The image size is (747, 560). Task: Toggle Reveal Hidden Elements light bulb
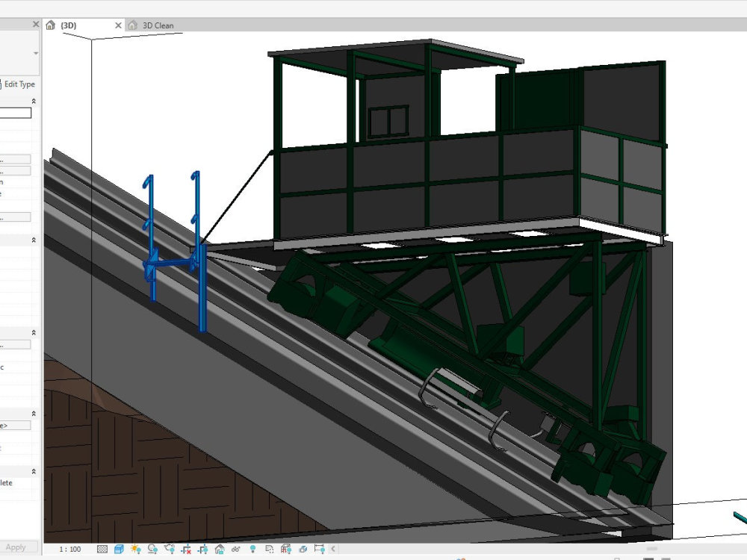[x=252, y=549]
